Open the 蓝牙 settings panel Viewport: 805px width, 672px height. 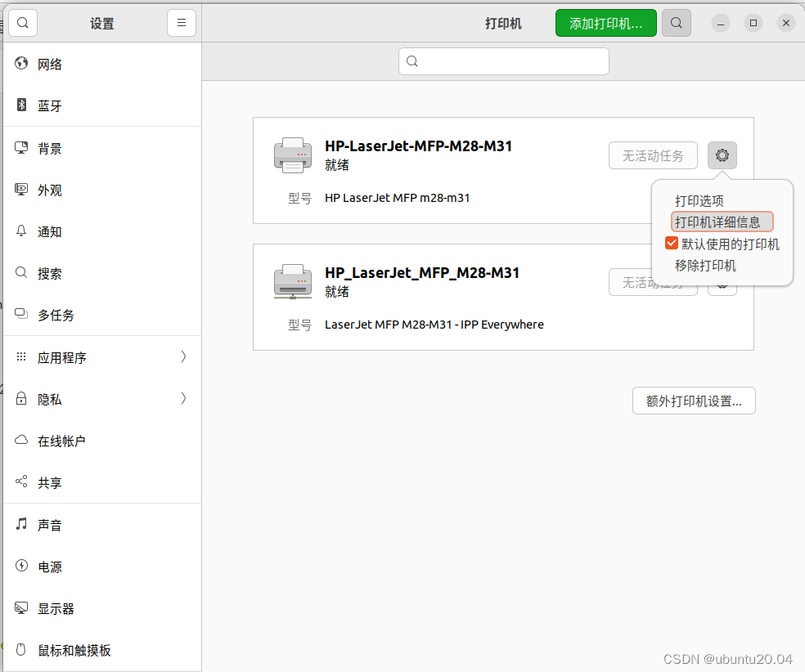pos(102,105)
